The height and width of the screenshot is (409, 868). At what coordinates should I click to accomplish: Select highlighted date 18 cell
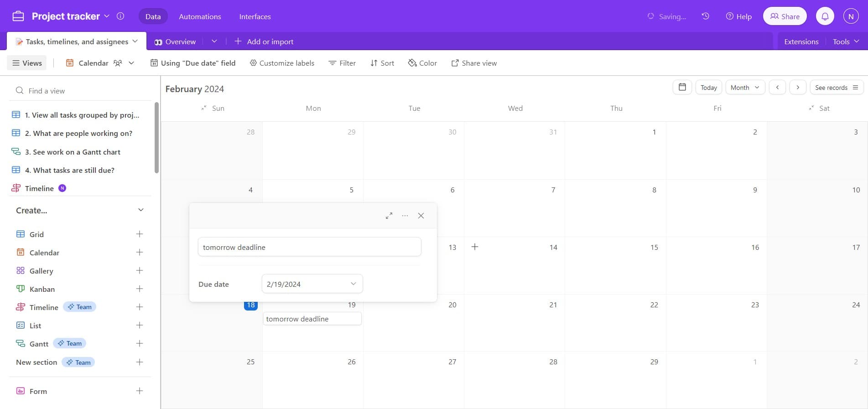250,305
